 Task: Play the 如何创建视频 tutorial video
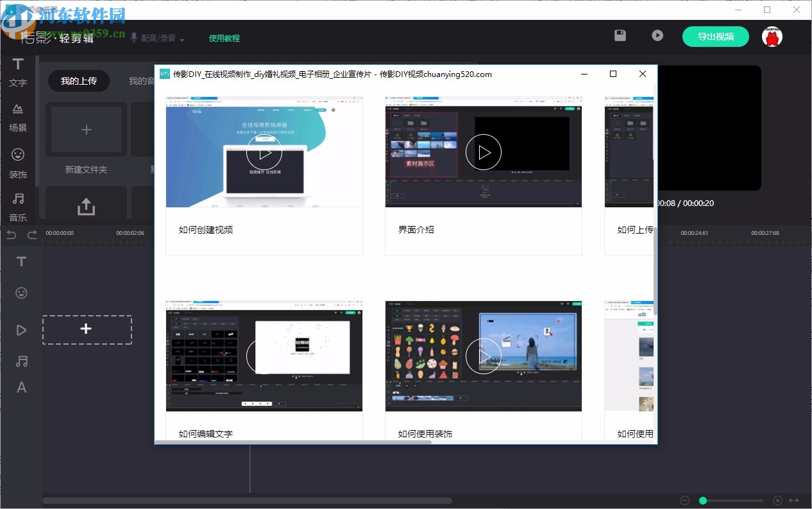pos(264,152)
